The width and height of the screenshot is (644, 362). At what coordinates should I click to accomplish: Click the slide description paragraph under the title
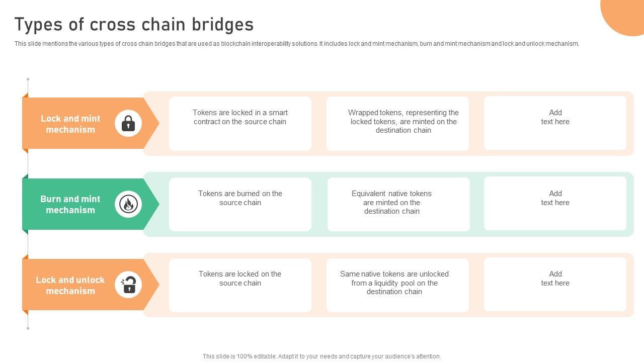[x=296, y=44]
